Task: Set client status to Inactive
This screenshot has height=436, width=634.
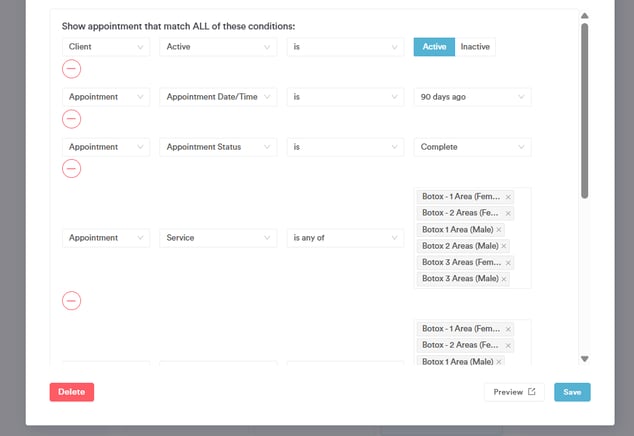Action: pyautogui.click(x=475, y=47)
